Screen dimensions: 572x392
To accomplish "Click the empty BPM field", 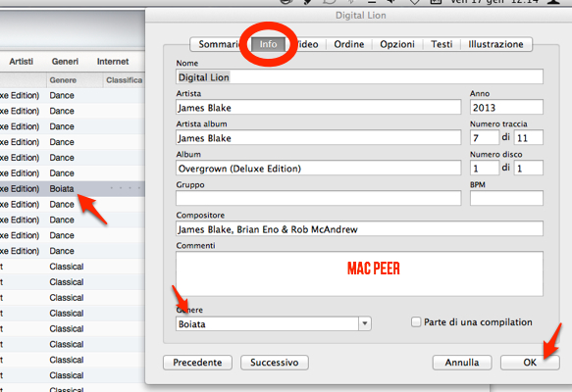I will click(x=506, y=198).
